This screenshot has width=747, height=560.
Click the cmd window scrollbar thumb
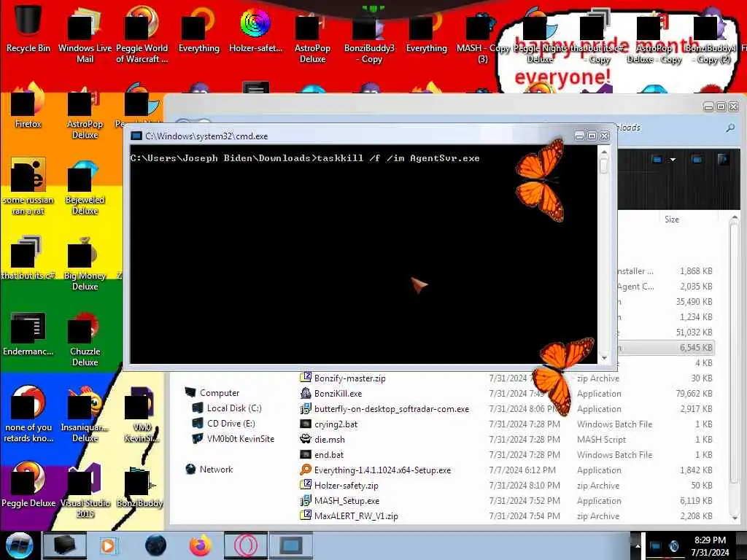[x=604, y=166]
